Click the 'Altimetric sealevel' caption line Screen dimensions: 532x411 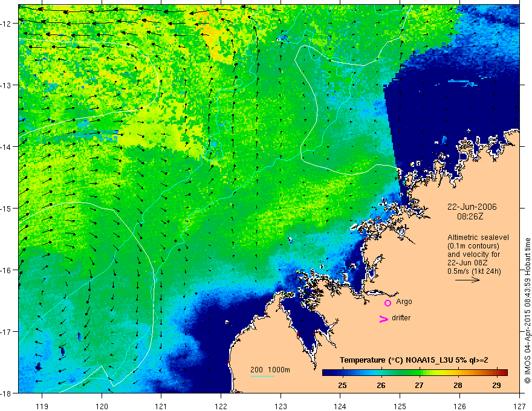pyautogui.click(x=478, y=238)
